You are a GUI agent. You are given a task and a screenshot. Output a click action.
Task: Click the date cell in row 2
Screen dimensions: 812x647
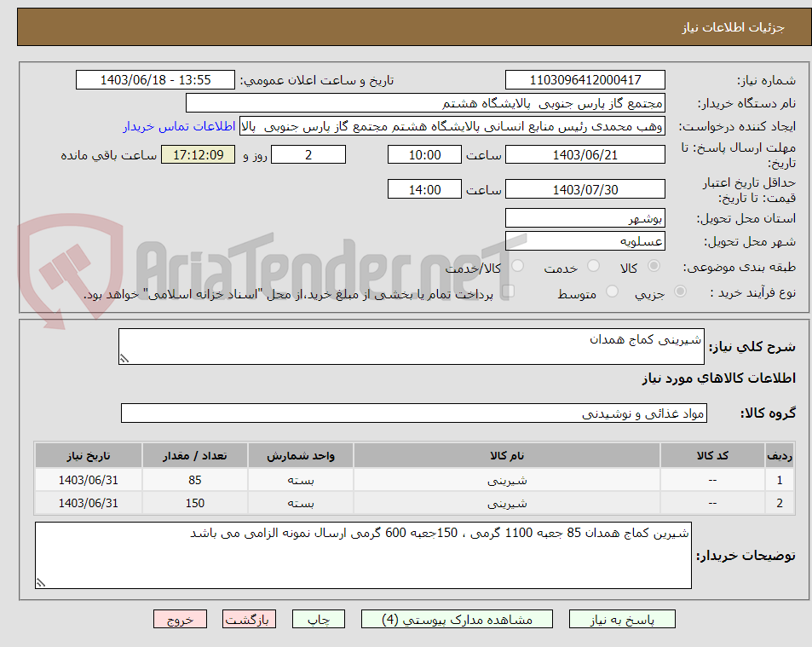pyautogui.click(x=88, y=503)
